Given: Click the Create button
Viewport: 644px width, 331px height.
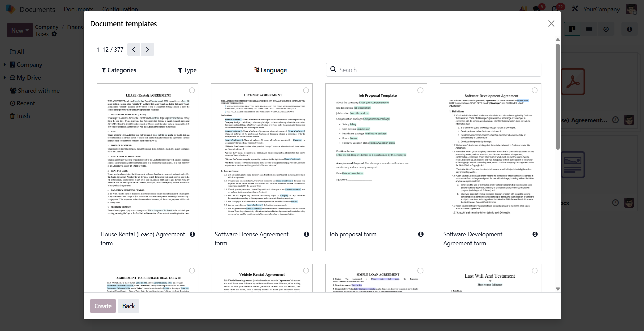Looking at the screenshot, I should 103,306.
